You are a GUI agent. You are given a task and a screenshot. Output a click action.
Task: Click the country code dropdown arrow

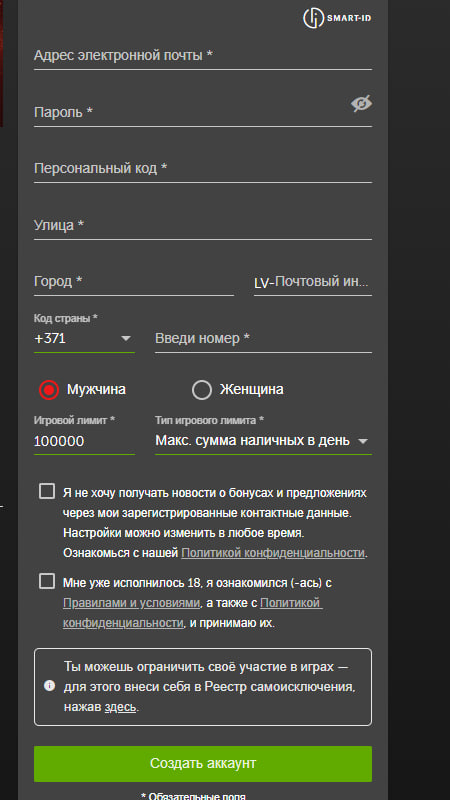(x=126, y=339)
